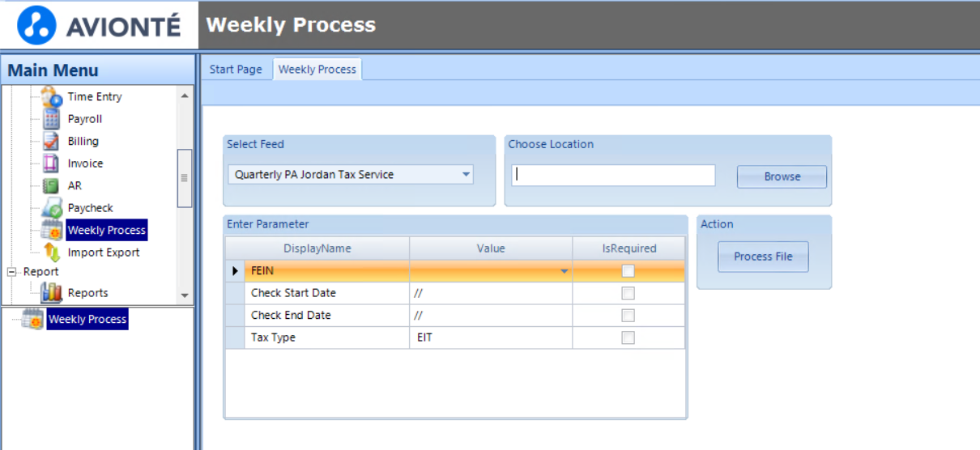980x450 pixels.
Task: Click the Invoice icon
Action: pos(51,163)
